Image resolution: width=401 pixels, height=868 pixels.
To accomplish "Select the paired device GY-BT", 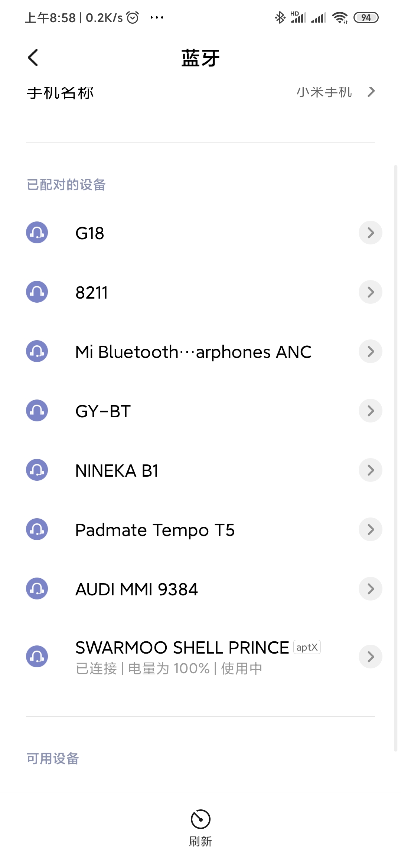I will (x=200, y=411).
